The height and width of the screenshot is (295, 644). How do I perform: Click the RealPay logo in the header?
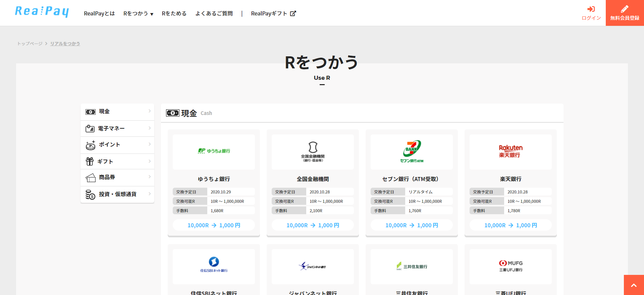point(42,12)
